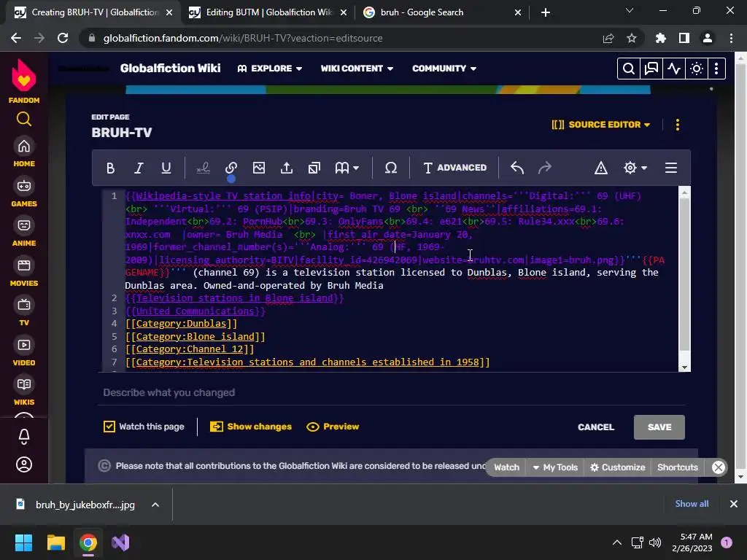Image resolution: width=747 pixels, height=560 pixels.
Task: Open Fandom Wikis section
Action: [24, 391]
